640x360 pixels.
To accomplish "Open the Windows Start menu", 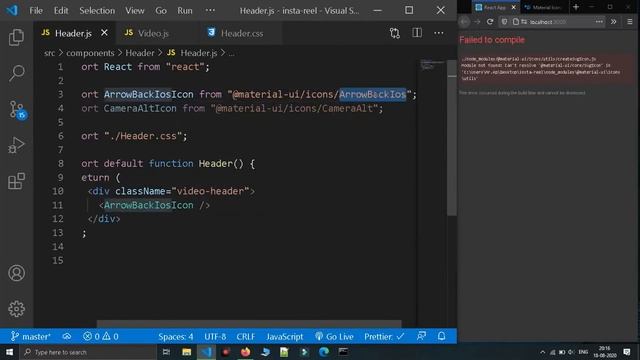I will 9,352.
